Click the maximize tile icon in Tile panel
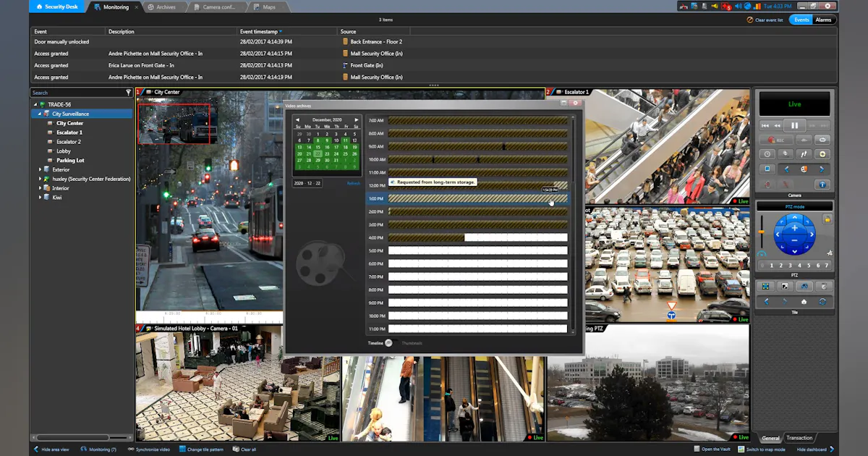868x456 pixels. coord(785,287)
